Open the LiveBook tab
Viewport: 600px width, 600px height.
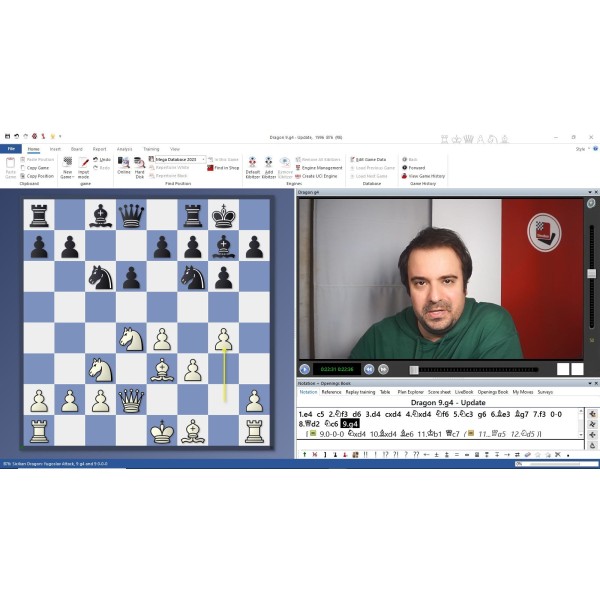(x=464, y=392)
